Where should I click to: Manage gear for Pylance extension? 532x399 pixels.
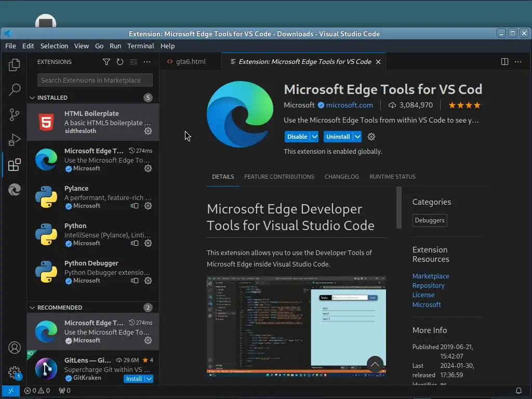[x=148, y=206]
